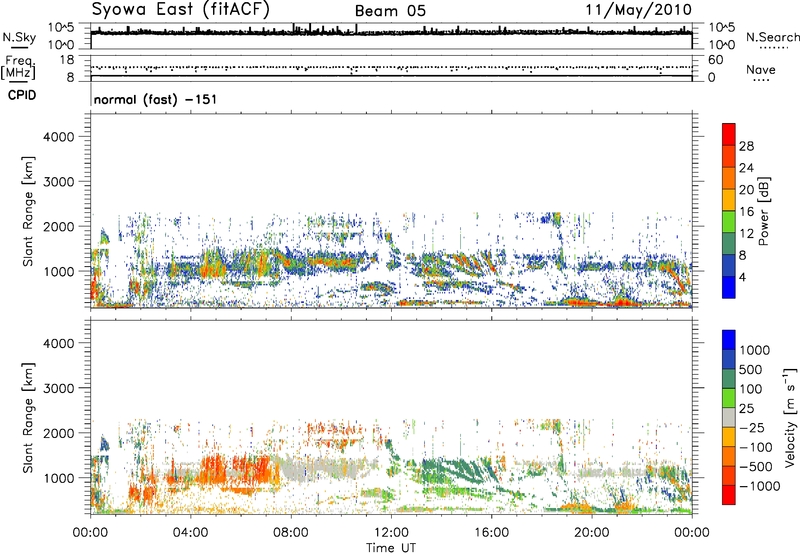This screenshot has width=800, height=554.
Task: Click the "Freq. [MHz]" axis label
Action: pyautogui.click(x=18, y=67)
